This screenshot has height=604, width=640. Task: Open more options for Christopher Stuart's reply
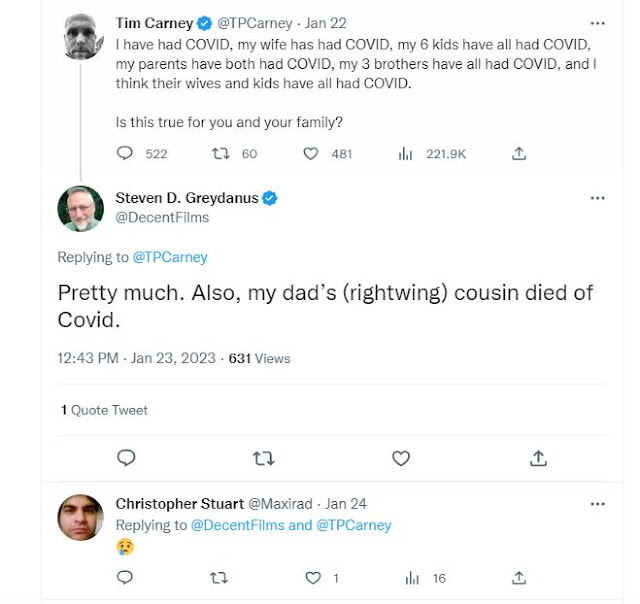click(x=597, y=504)
